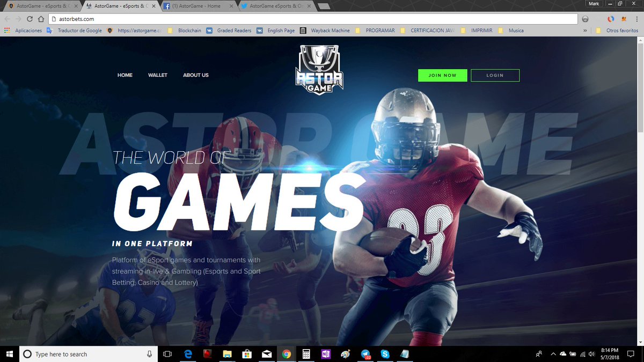Click the AstorGame trophy logo
Screen dimensions: 644x362
(319, 70)
